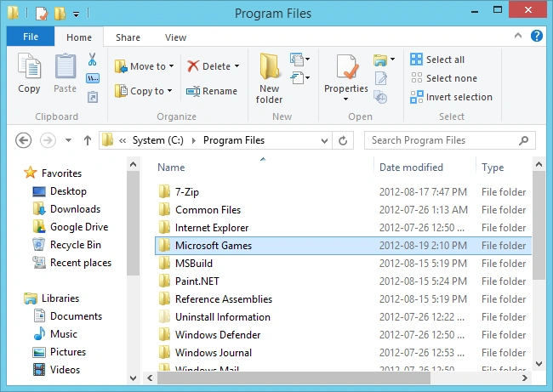Click the Help question mark icon
Viewport: 553px width, 392px height.
537,36
